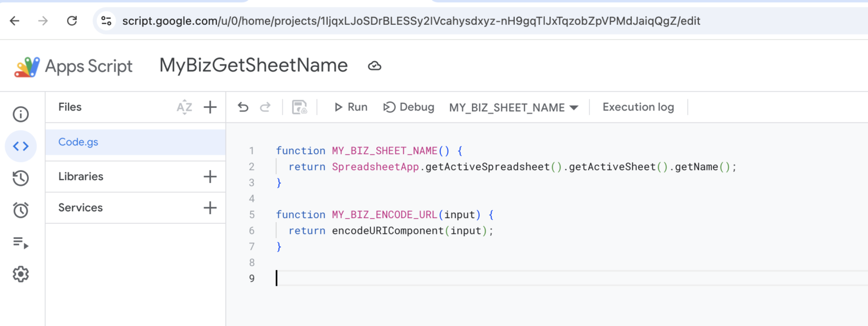Undo the last edit

coord(243,107)
